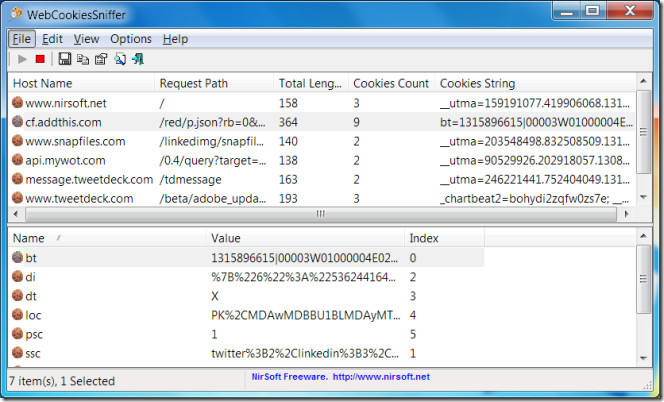Screen dimensions: 664x402
Task: Click the lower pane scroll up arrow
Action: coord(643,236)
